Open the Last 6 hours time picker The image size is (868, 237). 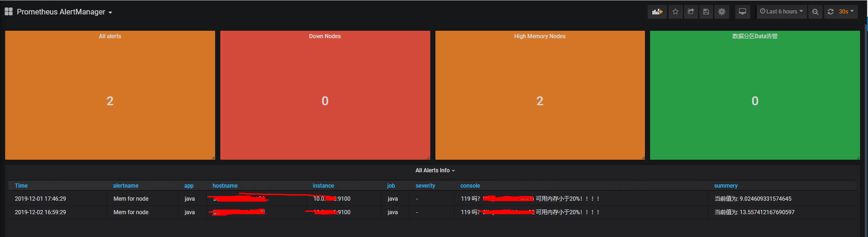(x=781, y=12)
